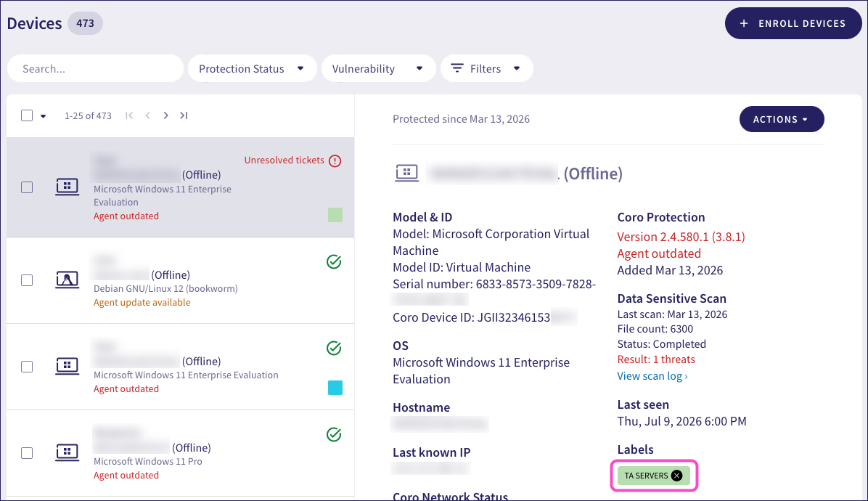Click the Status: Completed text
The image size is (868, 501).
[x=661, y=343]
